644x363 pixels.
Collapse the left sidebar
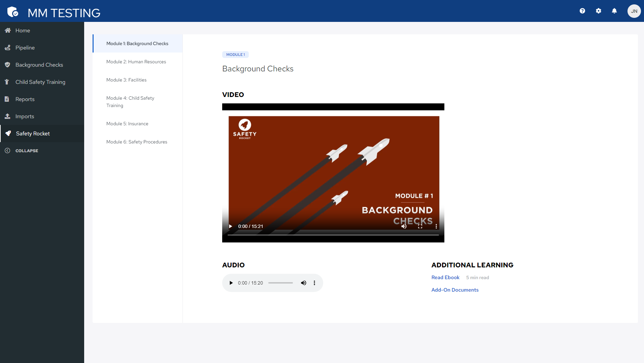27,151
